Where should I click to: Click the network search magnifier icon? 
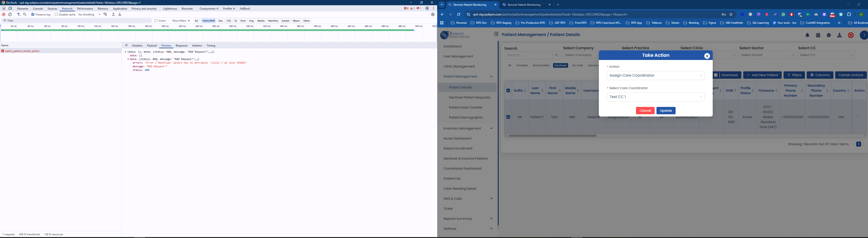click(25, 15)
